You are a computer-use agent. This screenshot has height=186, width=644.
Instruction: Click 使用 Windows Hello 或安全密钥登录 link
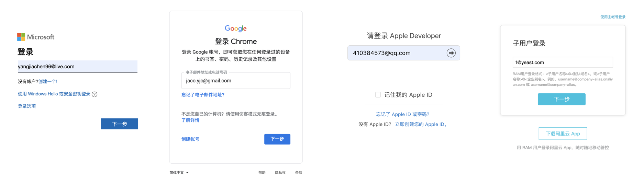point(54,94)
